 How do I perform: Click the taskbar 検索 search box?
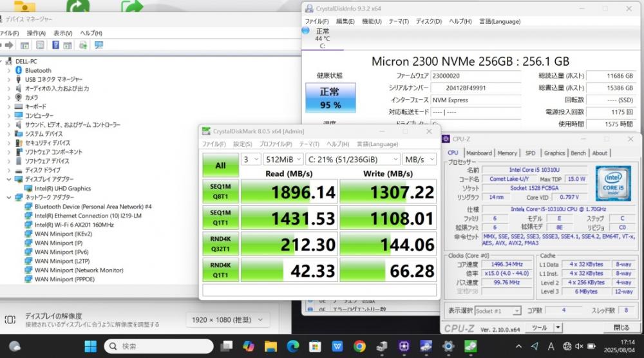pyautogui.click(x=158, y=346)
